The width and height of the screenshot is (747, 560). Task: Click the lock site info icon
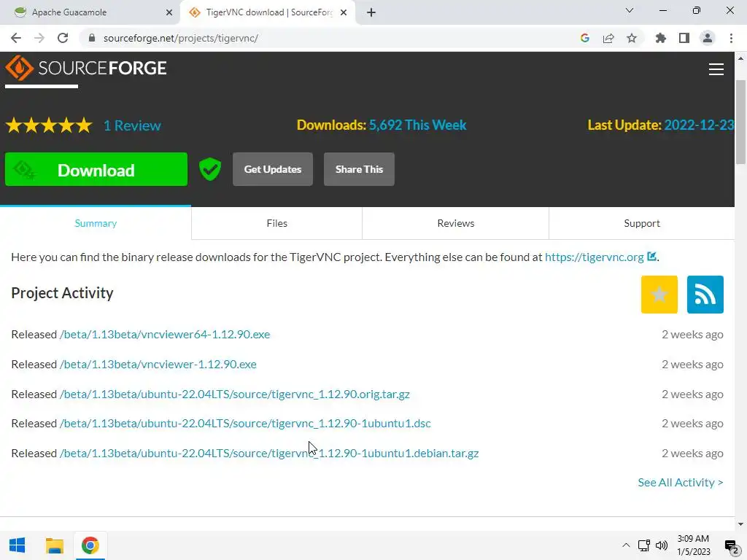tap(92, 38)
